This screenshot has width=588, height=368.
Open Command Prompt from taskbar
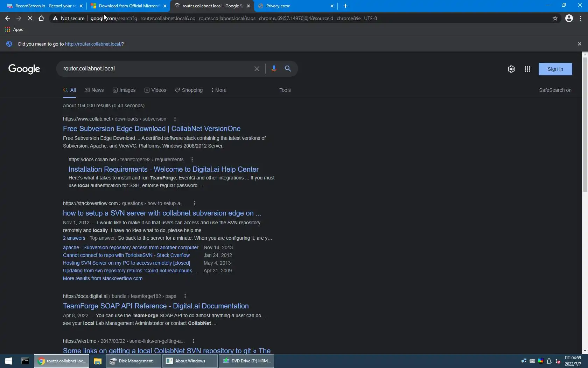click(x=25, y=361)
